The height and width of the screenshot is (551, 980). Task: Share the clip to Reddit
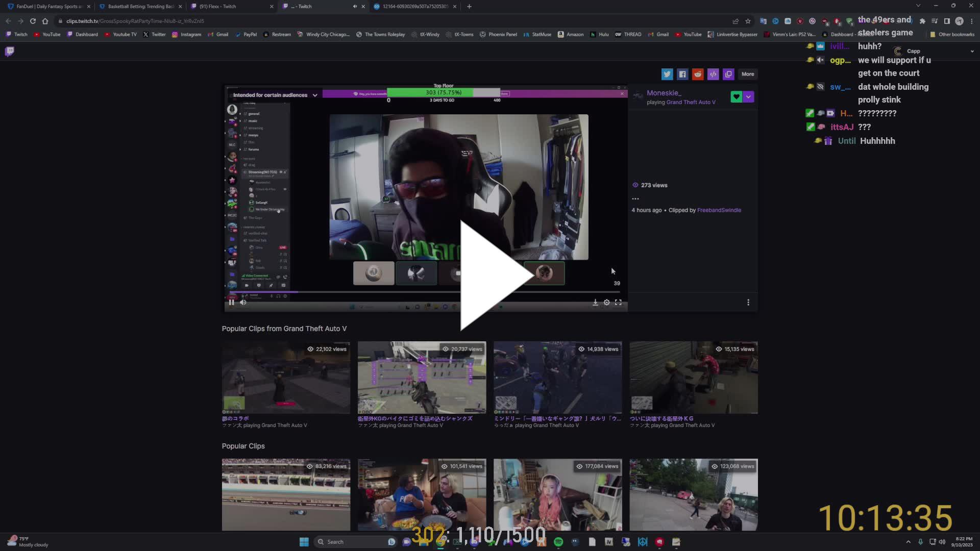(698, 74)
